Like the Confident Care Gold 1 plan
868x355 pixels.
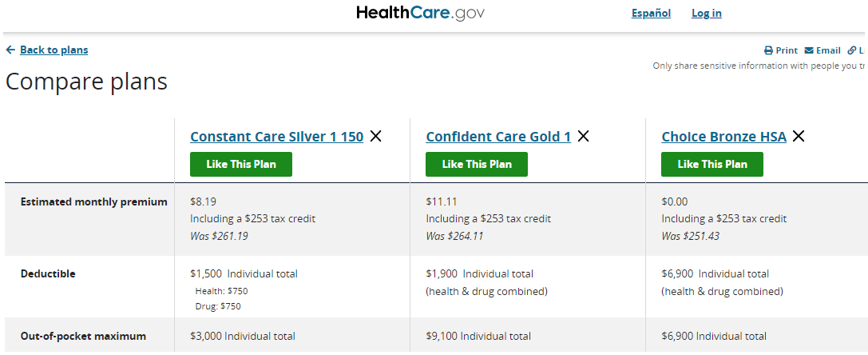(477, 164)
